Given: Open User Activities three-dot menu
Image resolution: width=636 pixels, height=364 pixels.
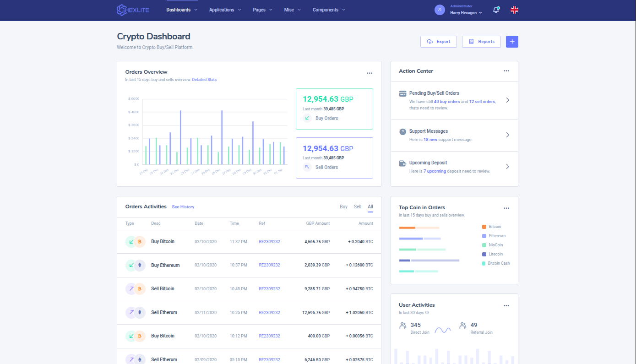Looking at the screenshot, I should click(x=506, y=305).
